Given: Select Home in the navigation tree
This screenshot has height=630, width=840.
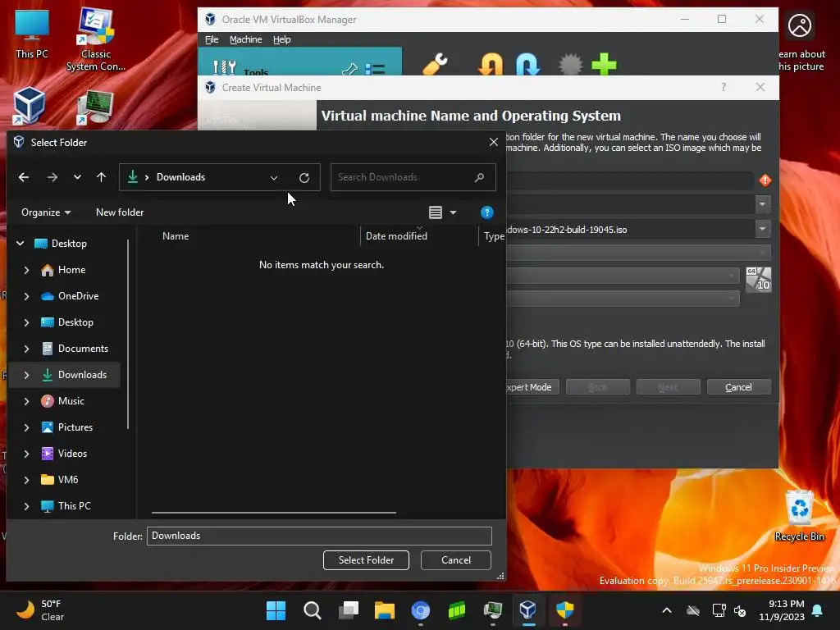Looking at the screenshot, I should pos(71,270).
